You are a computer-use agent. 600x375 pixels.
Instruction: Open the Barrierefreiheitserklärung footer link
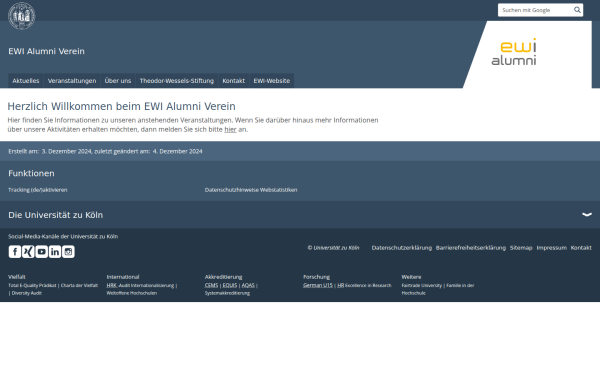(471, 248)
